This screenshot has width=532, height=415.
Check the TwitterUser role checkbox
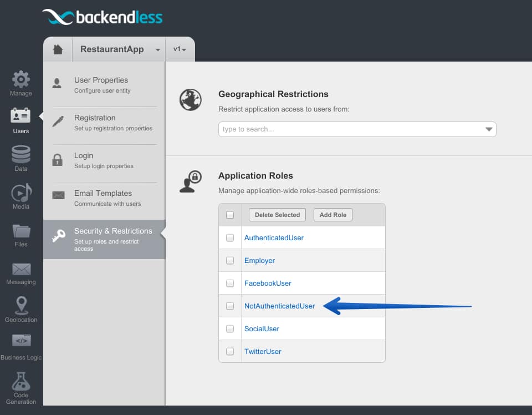pos(230,352)
